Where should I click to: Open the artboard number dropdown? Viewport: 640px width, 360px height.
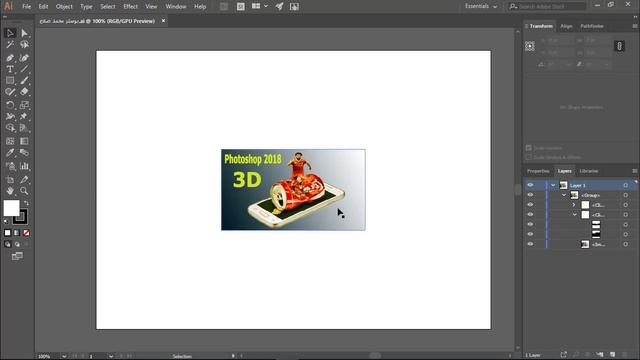pos(111,356)
